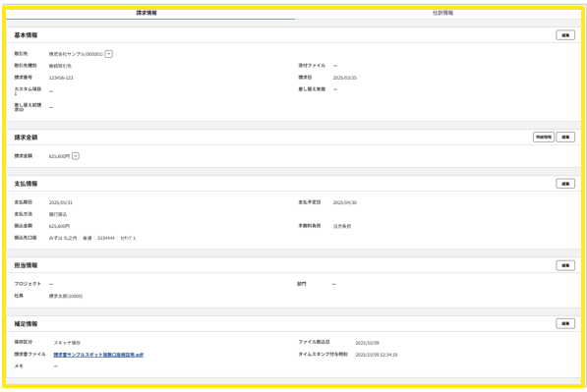Screen dimensions: 587x392
Task: Click edit button in 基本情報 section
Action: [565, 35]
